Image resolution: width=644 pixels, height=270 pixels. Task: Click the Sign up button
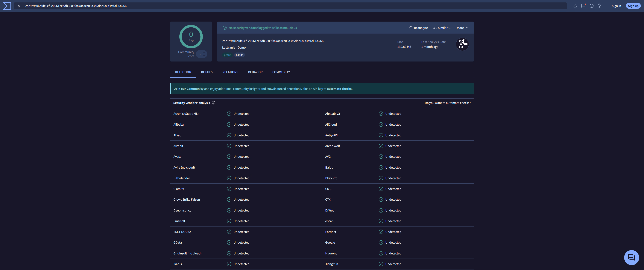coord(633,6)
